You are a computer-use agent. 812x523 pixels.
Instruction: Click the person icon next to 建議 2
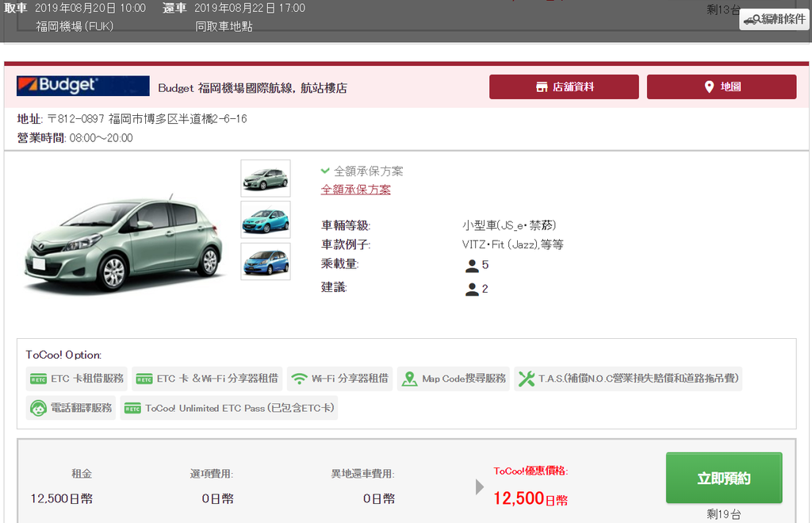(x=472, y=289)
